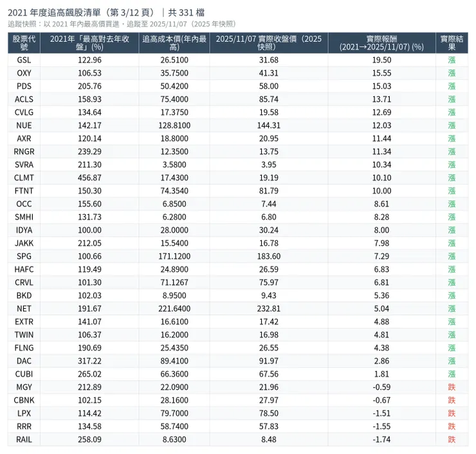Click the 2021年「最高對去年收盤」(%) header
Viewport: 476px width, 454px height.
click(x=89, y=43)
